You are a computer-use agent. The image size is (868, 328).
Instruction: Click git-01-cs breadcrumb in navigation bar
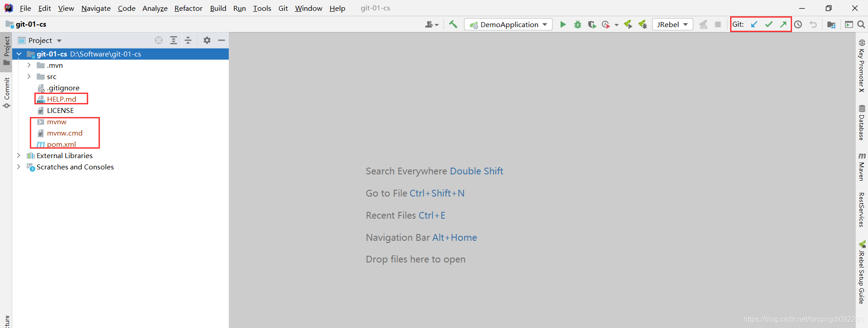click(x=31, y=24)
